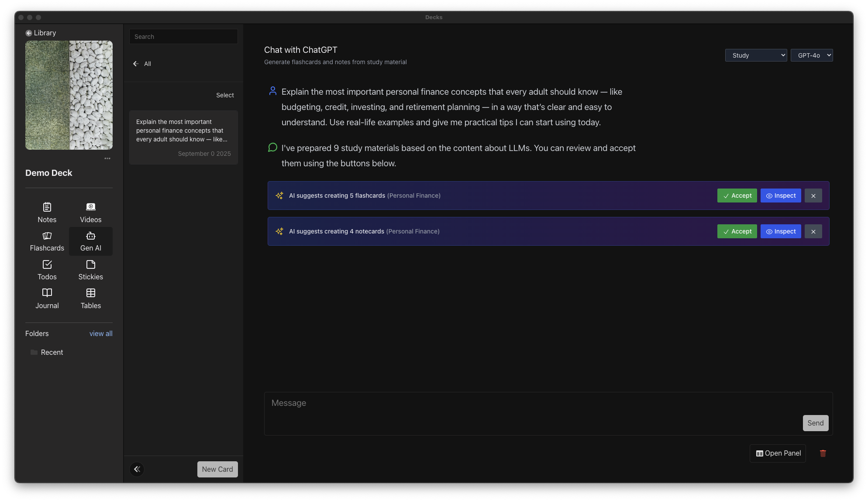Image resolution: width=868 pixels, height=501 pixels.
Task: Open the Stickies section
Action: click(x=90, y=269)
